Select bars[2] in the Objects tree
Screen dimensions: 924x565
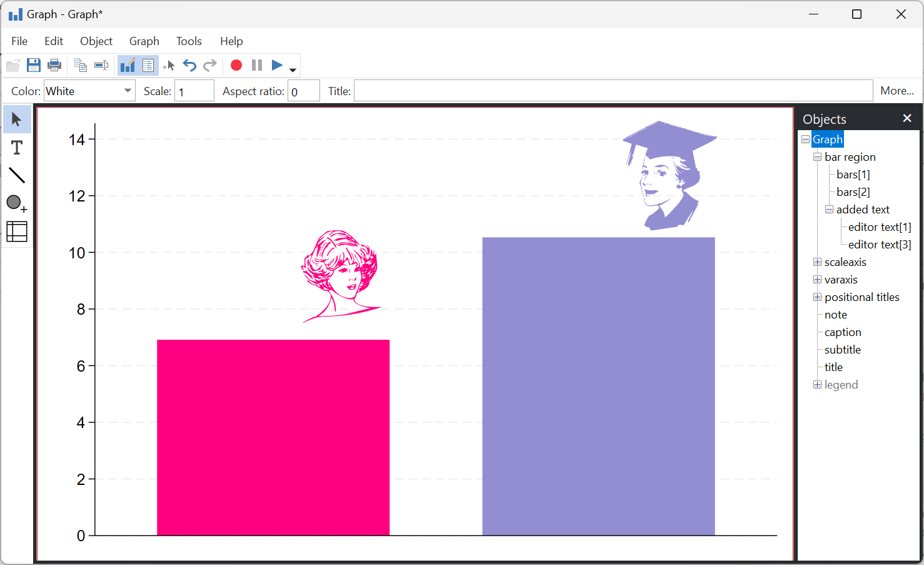(x=853, y=192)
